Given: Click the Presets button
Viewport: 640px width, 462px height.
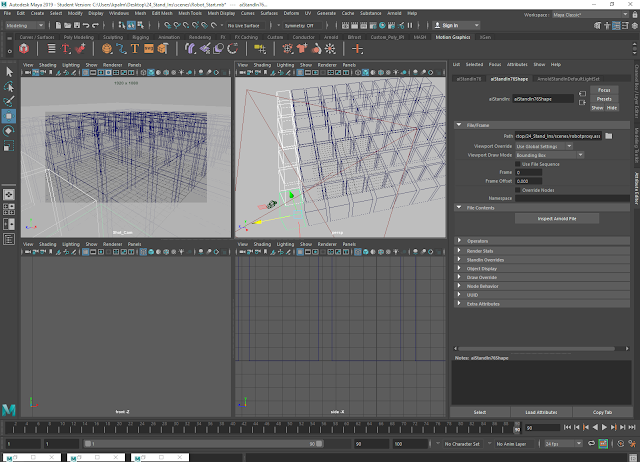Looking at the screenshot, I should pyautogui.click(x=604, y=98).
